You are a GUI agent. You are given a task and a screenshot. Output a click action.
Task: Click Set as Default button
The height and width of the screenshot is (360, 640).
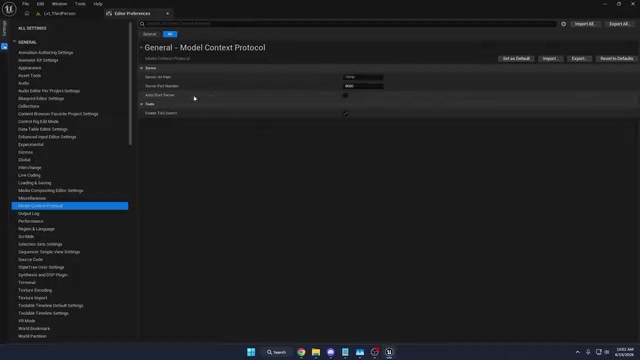click(516, 59)
